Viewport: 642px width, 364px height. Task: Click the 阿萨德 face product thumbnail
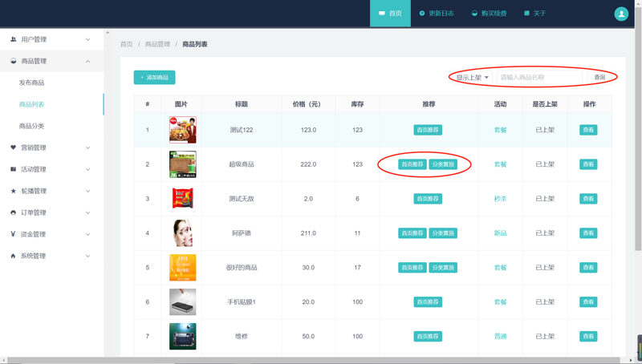pyautogui.click(x=183, y=233)
